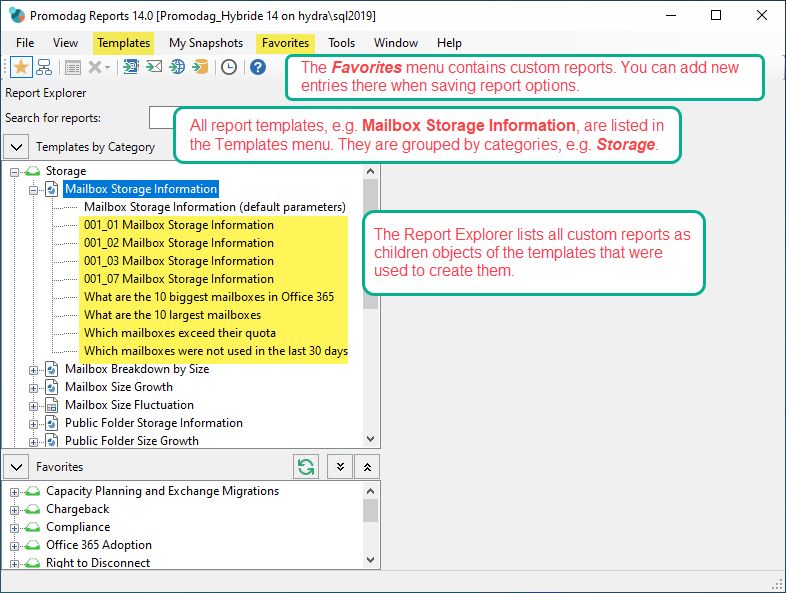The height and width of the screenshot is (593, 786).
Task: Click the gray X delete toolbar icon
Action: click(x=95, y=67)
